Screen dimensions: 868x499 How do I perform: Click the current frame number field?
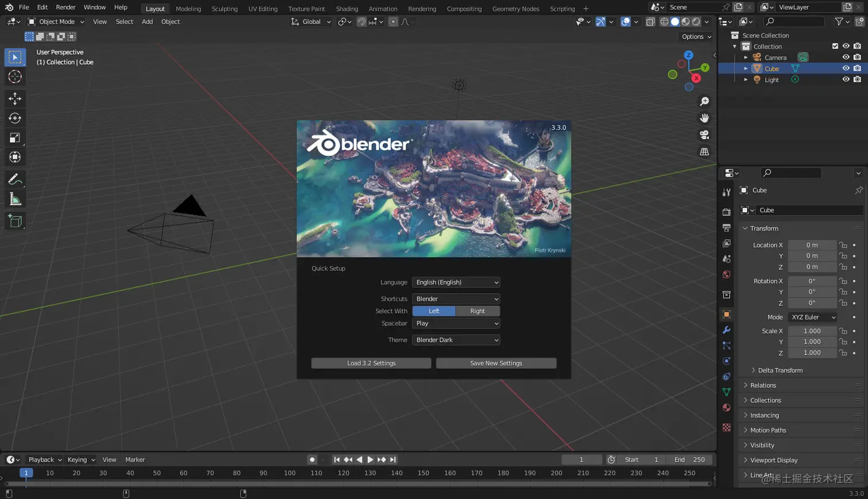pos(582,459)
